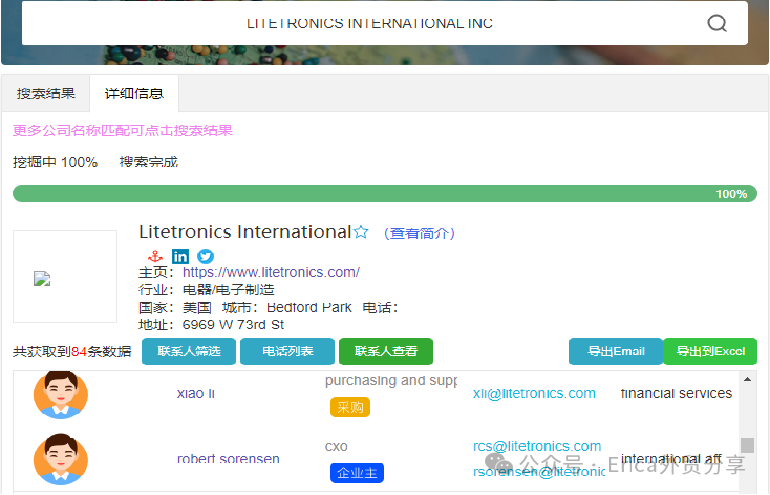Screen dimensions: 770x495
Task: Click xiao li's avatar icon
Action: tap(61, 394)
